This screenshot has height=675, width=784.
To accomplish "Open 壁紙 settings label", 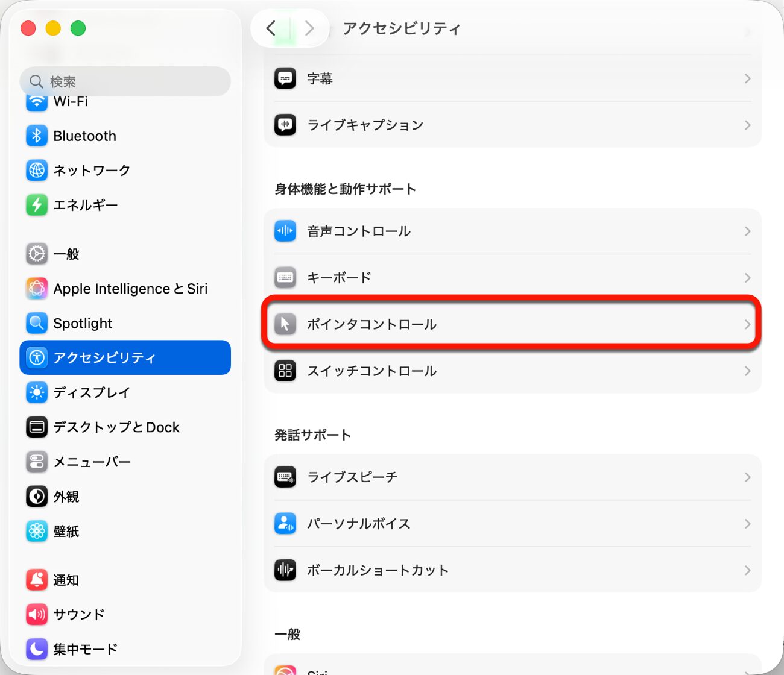I will tap(66, 531).
